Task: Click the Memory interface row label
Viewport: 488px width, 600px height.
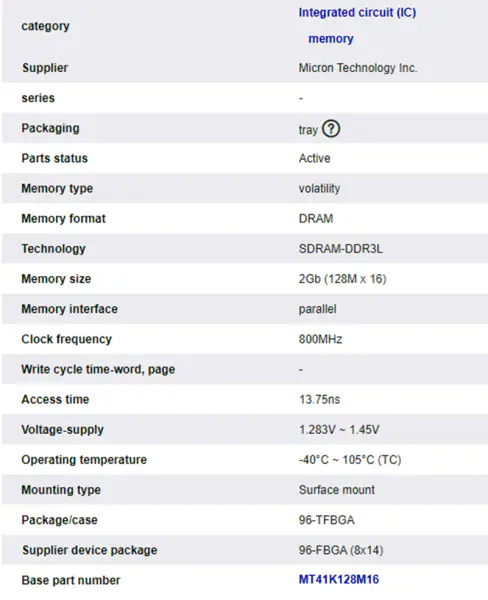Action: (x=70, y=309)
